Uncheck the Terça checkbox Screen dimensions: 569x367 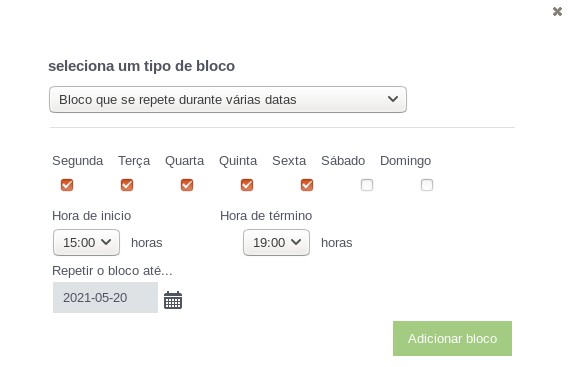[127, 185]
